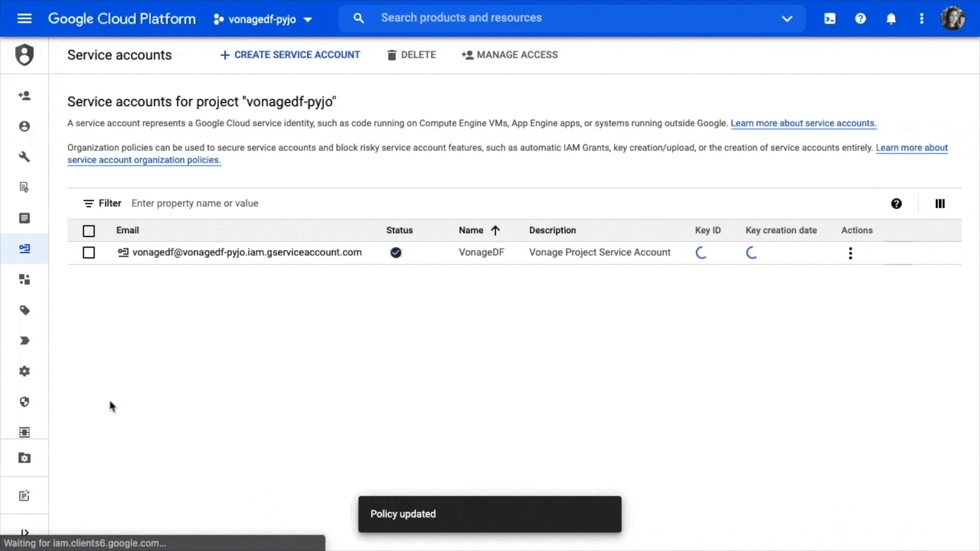
Task: Open the top bar more options menu
Action: point(922,19)
